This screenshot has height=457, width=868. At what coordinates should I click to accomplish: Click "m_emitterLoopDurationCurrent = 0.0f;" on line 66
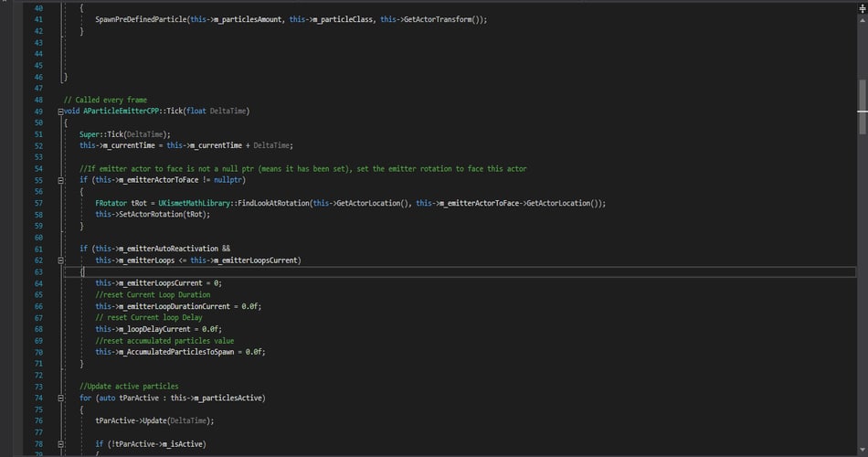pos(190,306)
